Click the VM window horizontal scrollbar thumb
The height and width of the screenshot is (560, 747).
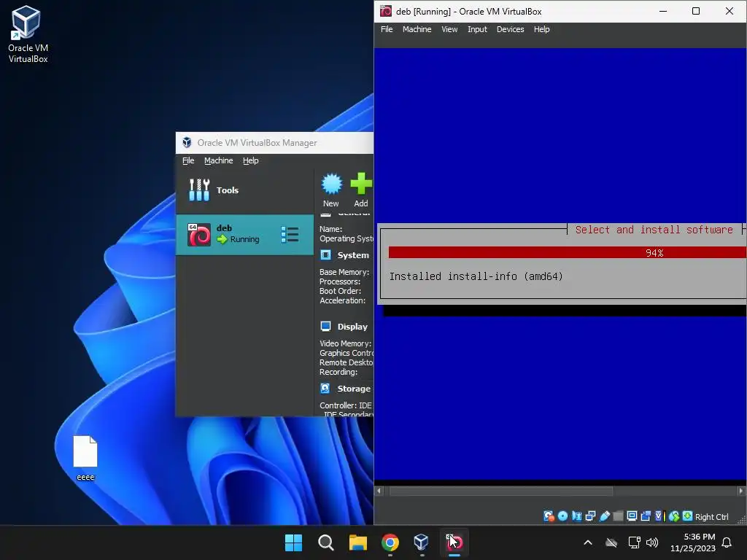(502, 491)
